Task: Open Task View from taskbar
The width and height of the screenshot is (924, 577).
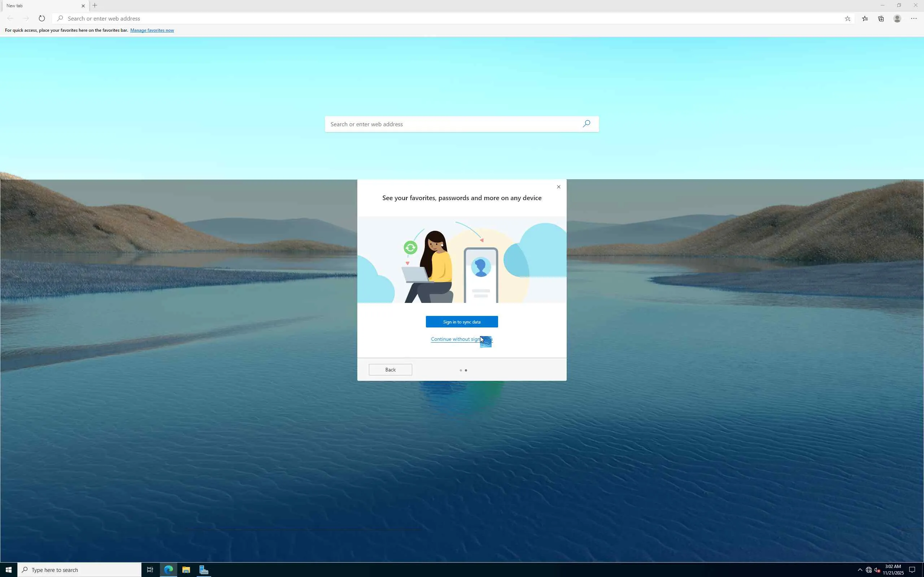Action: tap(150, 570)
